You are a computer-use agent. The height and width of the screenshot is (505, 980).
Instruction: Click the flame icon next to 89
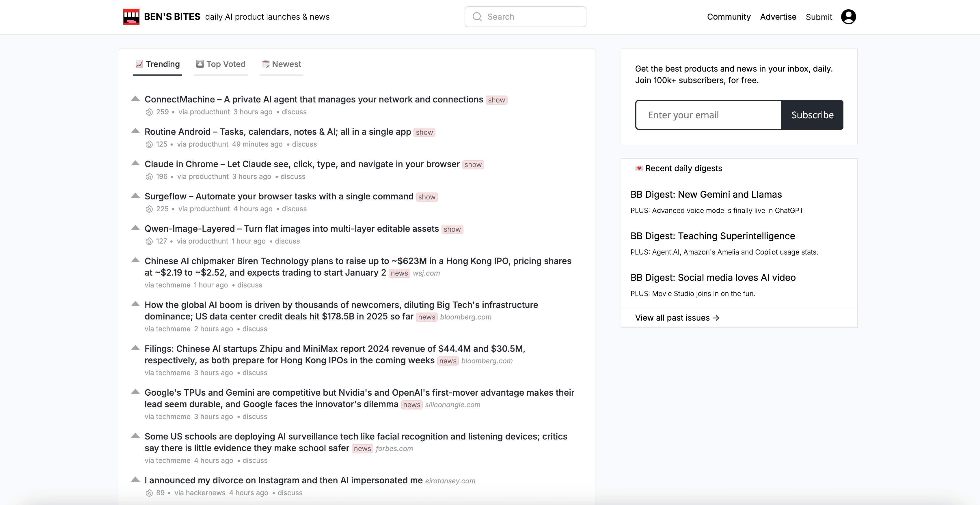tap(149, 493)
